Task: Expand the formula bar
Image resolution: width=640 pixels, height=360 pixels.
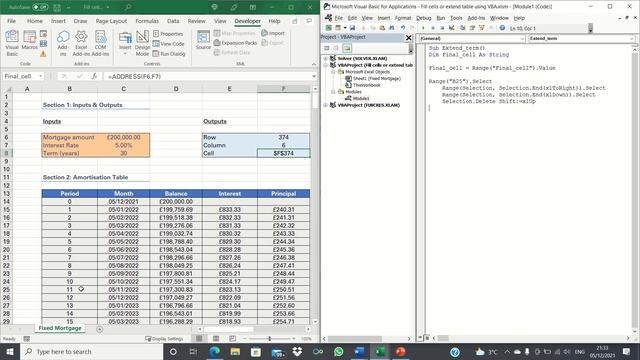Action: click(x=314, y=76)
